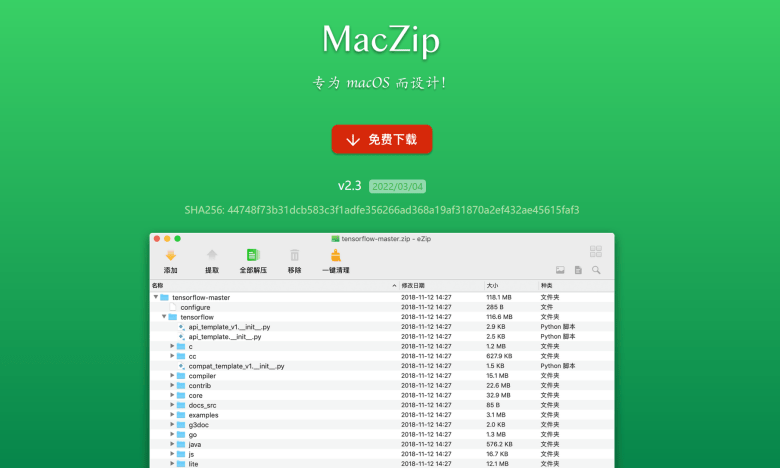Click the 提取 (Extract) toolbar icon
The image size is (780, 468).
click(212, 255)
